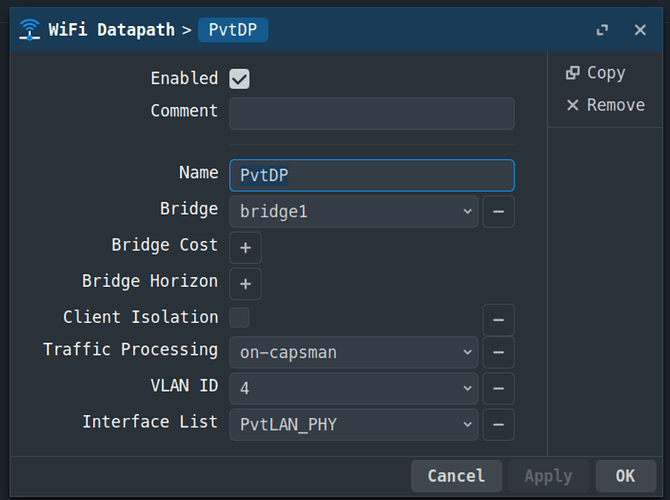The image size is (670, 500).
Task: Open the Bridge dropdown showing bridge1
Action: (354, 211)
